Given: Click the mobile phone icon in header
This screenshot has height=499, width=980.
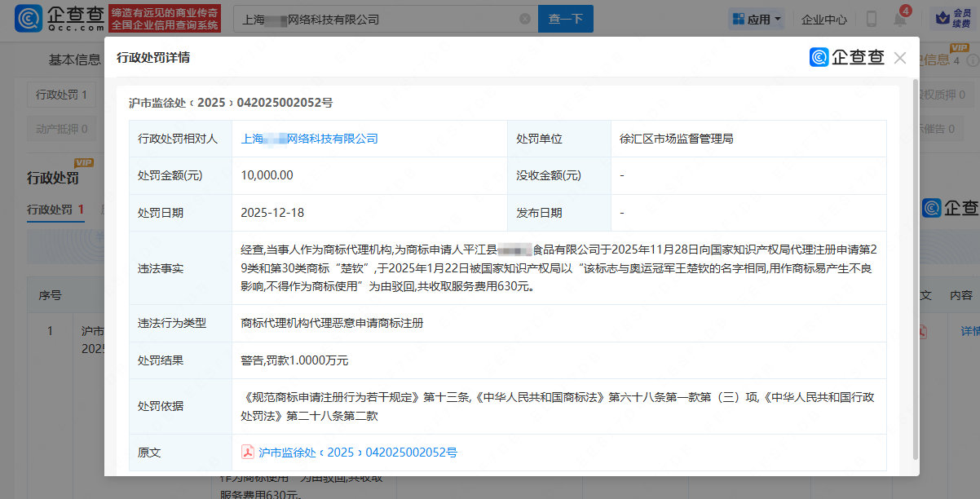Looking at the screenshot, I should click(872, 19).
